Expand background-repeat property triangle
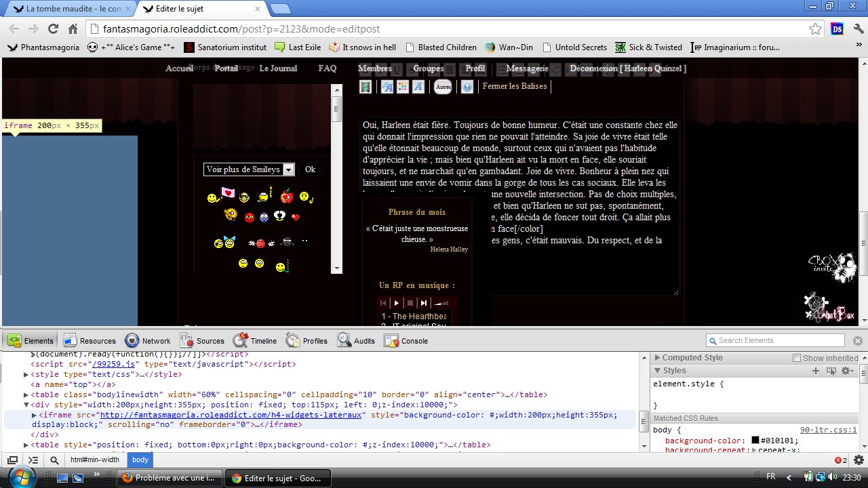The height and width of the screenshot is (488, 868). pos(755,450)
